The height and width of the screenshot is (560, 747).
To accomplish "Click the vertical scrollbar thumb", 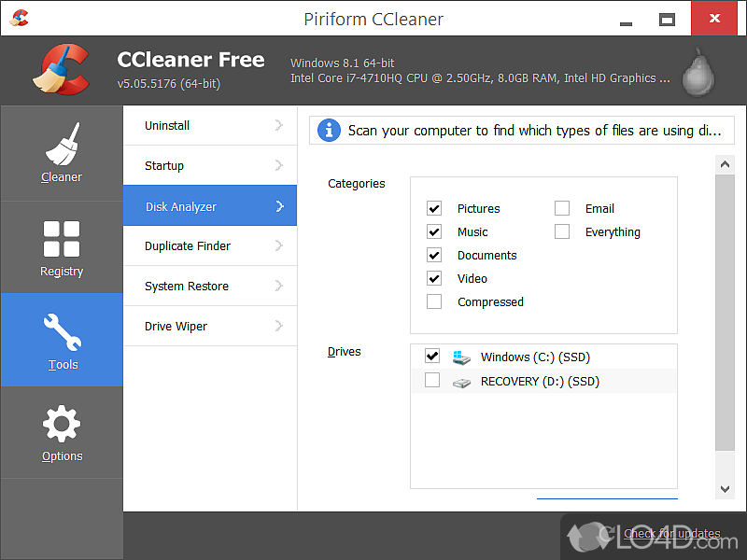I will click(726, 313).
